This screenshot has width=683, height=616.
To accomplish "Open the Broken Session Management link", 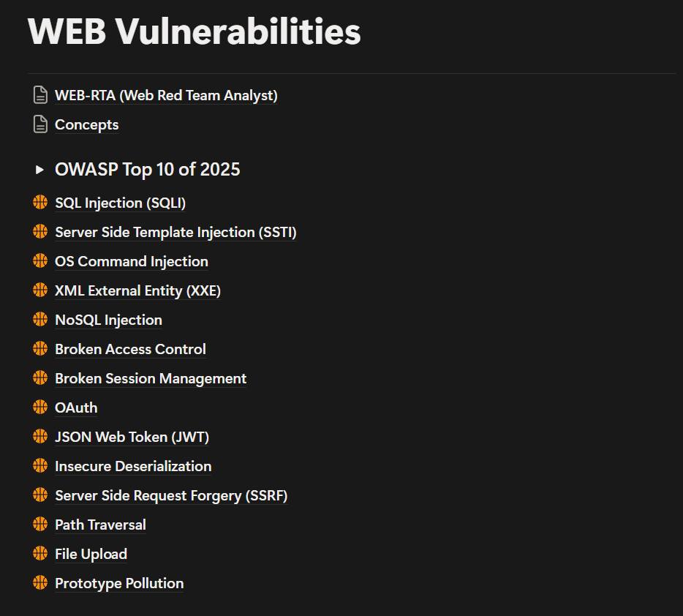I will pos(151,378).
